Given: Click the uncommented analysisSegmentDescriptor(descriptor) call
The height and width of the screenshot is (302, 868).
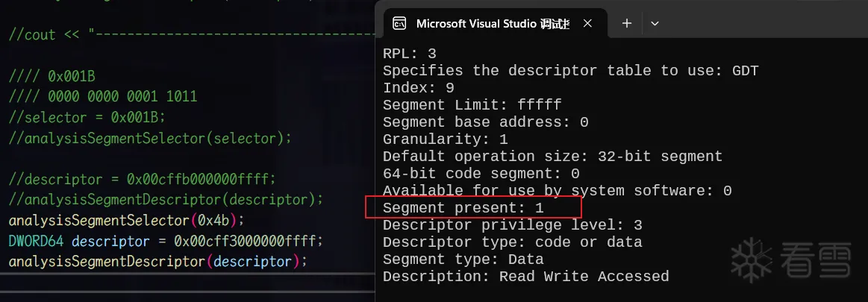Looking at the screenshot, I should [x=157, y=261].
